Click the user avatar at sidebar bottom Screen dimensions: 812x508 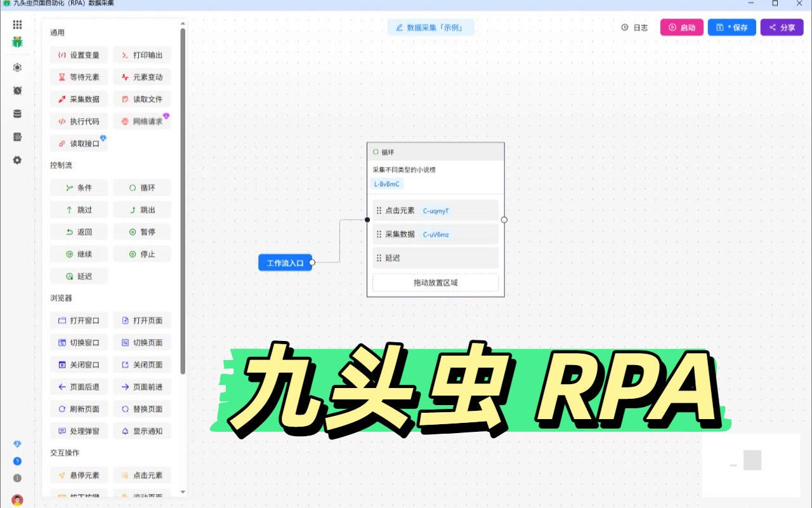(17, 498)
